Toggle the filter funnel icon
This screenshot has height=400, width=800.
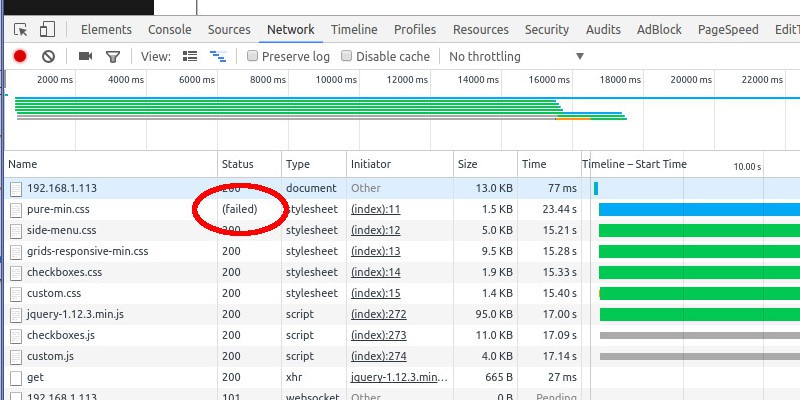pos(113,57)
